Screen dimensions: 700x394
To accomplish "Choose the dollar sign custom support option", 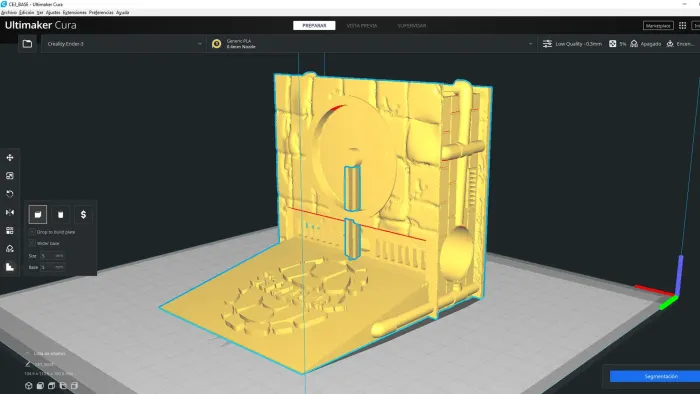I will click(x=83, y=215).
